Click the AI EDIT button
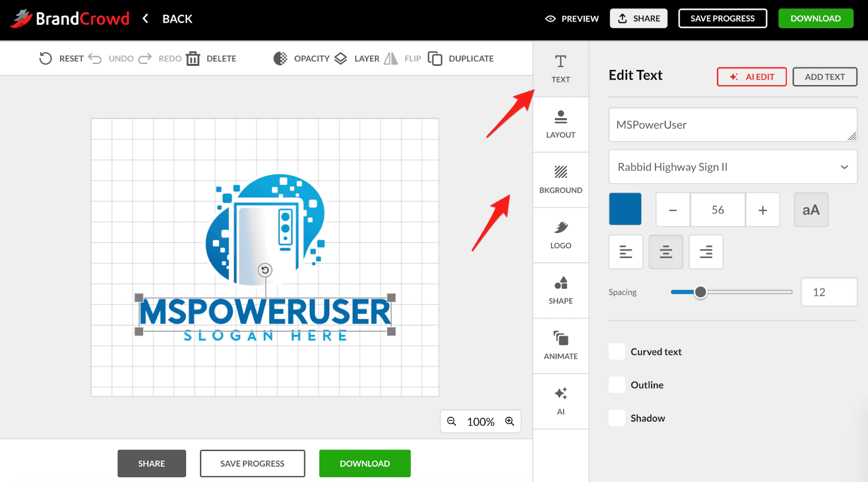Screen dimensions: 868x482 coord(752,77)
